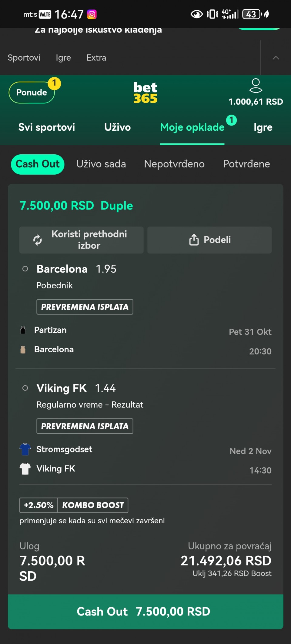The height and width of the screenshot is (644, 291).
Task: Tap the refresh icon for previous selection
Action: 38,240
